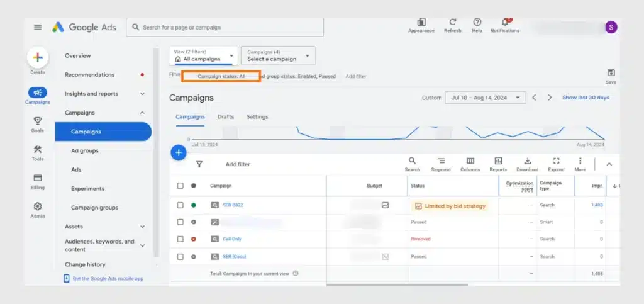The image size is (644, 304).
Task: Expand table to full screen
Action: pos(556,160)
